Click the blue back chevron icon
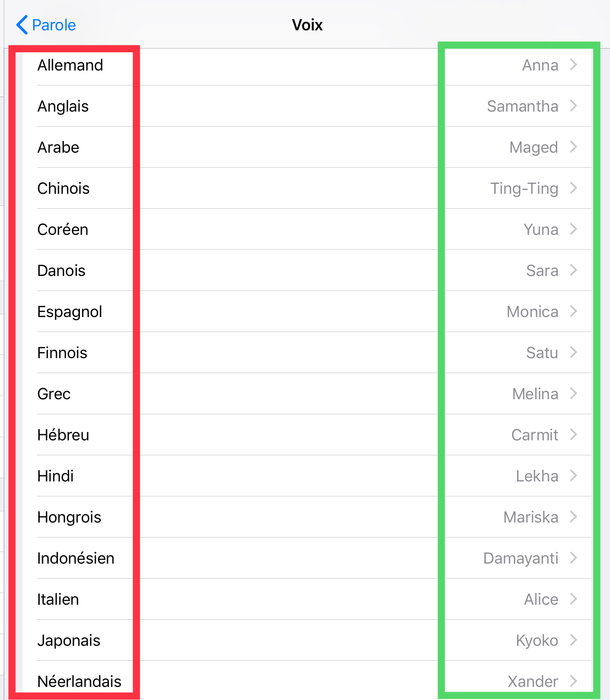610x700 pixels. pos(21,25)
